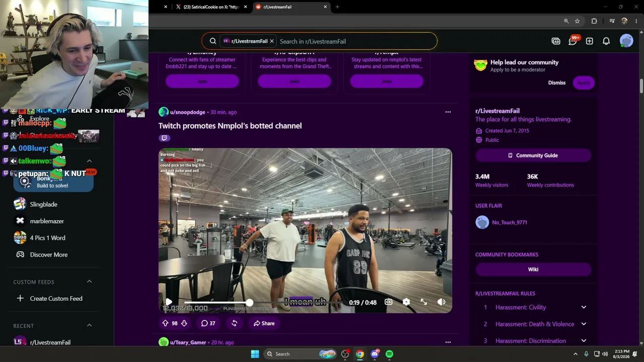This screenshot has width=644, height=362.
Task: Open browser extensions puzzle icon
Action: 594,21
